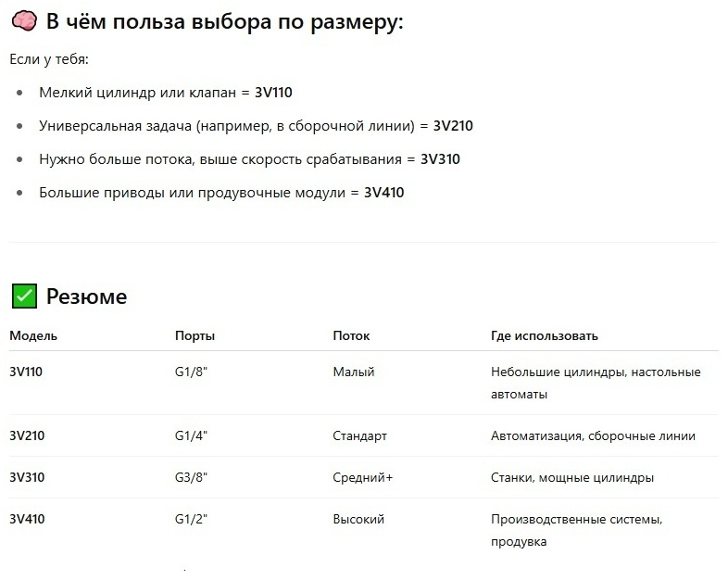The width and height of the screenshot is (728, 580).
Task: Click the Резюме heading text
Action: pos(86,296)
